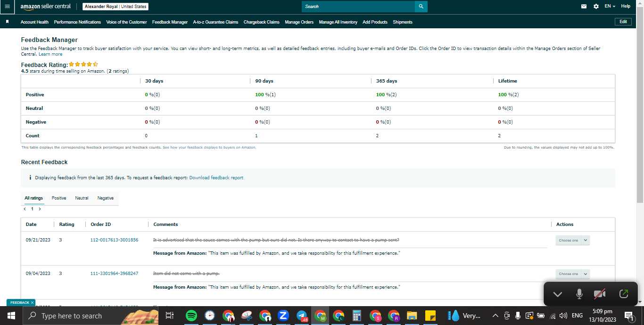Viewport: 644px width, 325px height.
Task: Open order 112-0017613-3001856 link
Action: (114, 240)
